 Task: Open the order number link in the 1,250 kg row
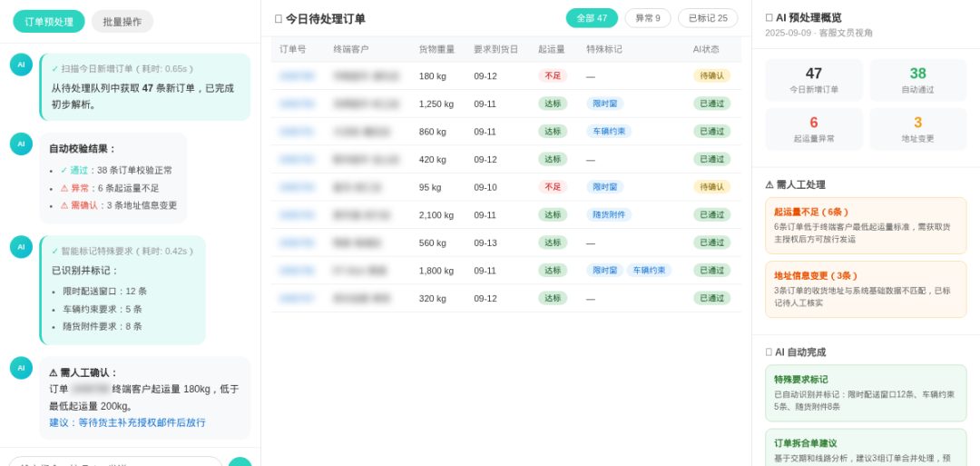297,104
